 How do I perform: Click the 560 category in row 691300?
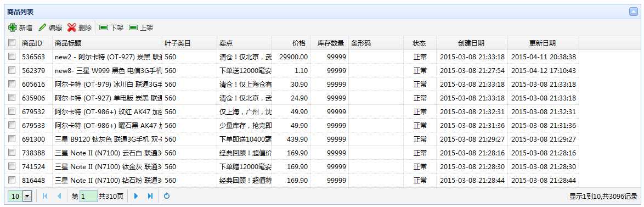coord(171,139)
